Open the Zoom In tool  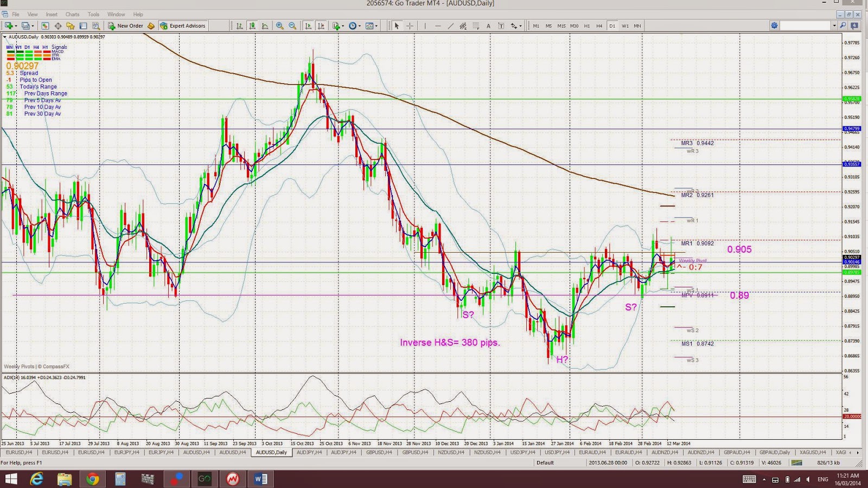pos(280,25)
